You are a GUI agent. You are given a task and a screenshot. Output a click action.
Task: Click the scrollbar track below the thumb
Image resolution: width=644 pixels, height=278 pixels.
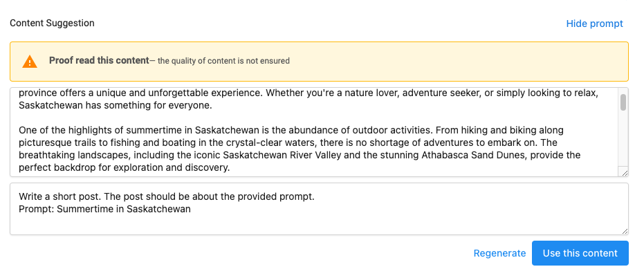pyautogui.click(x=623, y=140)
